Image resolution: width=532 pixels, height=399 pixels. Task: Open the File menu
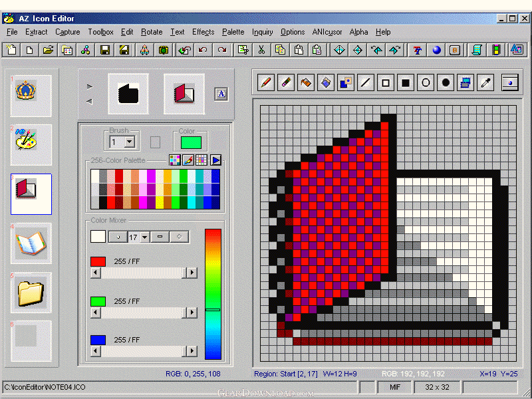[12, 32]
